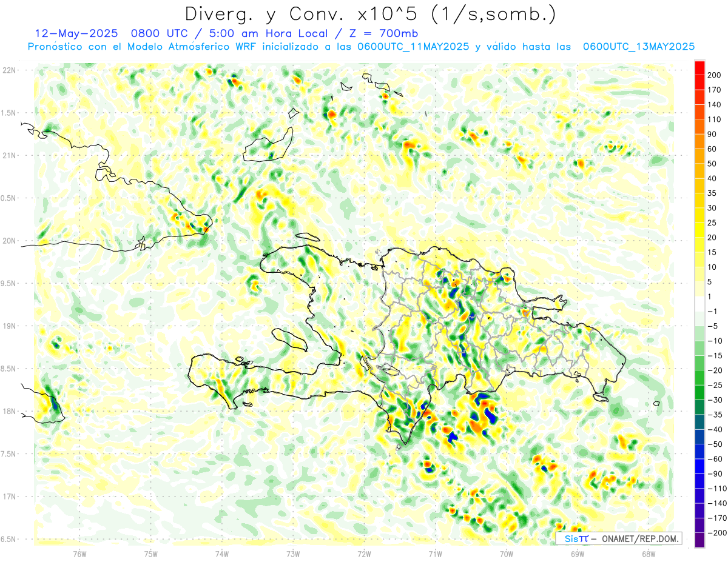728x562 pixels.
Task: Click the red swatch above the 200 colorbar label
Action: [699, 67]
